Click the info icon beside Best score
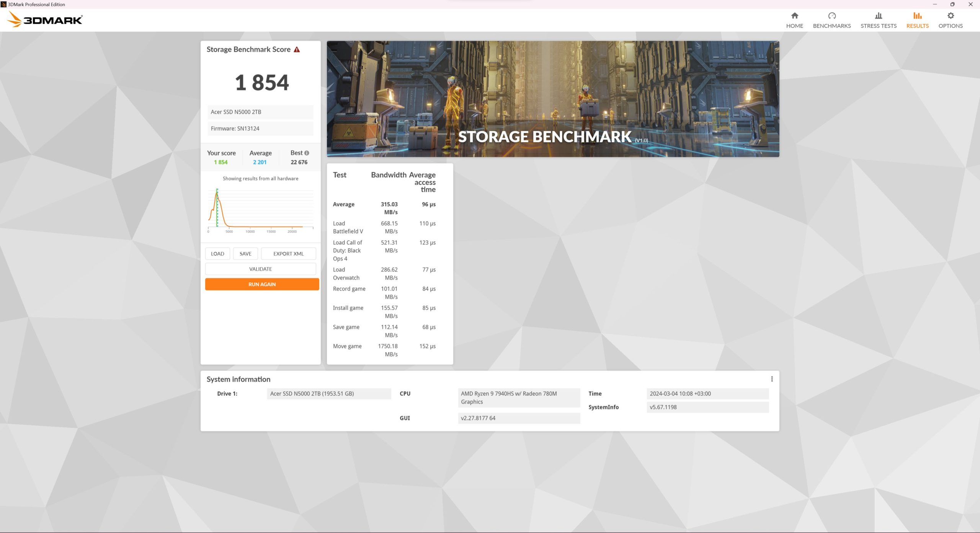The width and height of the screenshot is (980, 533). tap(307, 153)
